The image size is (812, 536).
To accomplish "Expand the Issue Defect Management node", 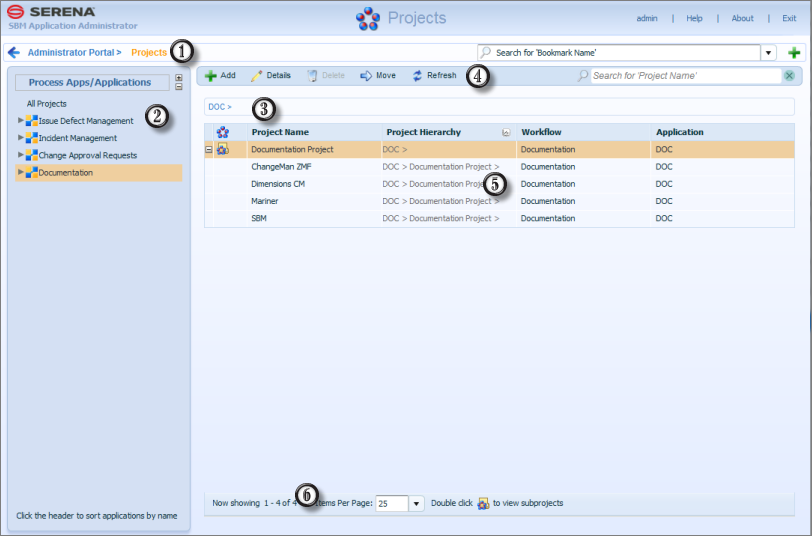I will coord(21,120).
